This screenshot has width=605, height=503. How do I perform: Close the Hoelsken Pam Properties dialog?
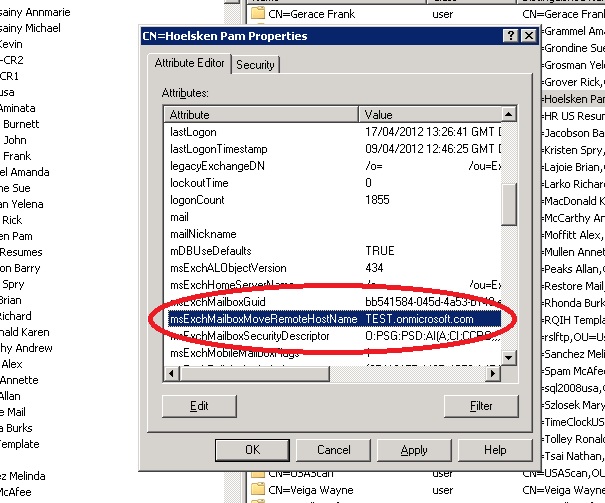(527, 37)
